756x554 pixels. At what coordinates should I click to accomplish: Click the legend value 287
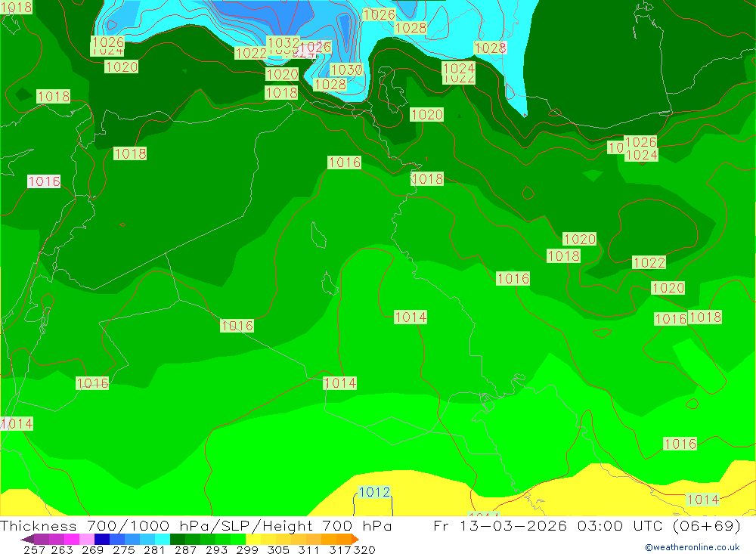pyautogui.click(x=186, y=549)
